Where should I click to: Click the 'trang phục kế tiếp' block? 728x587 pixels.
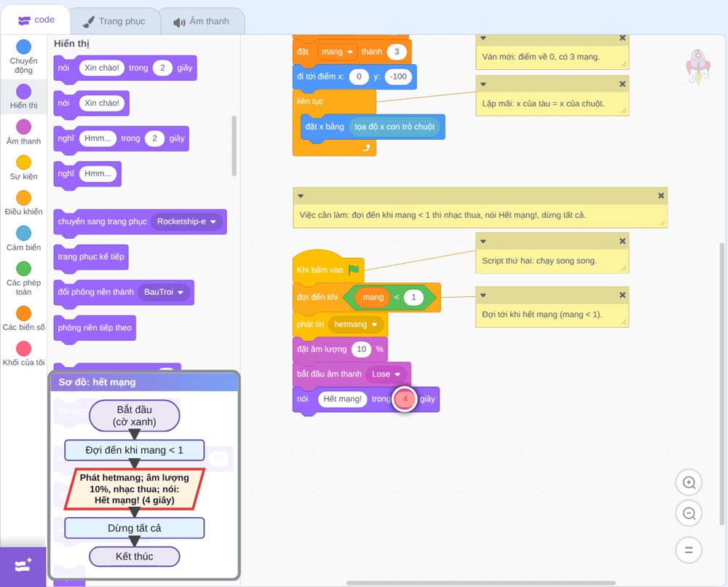pos(91,257)
